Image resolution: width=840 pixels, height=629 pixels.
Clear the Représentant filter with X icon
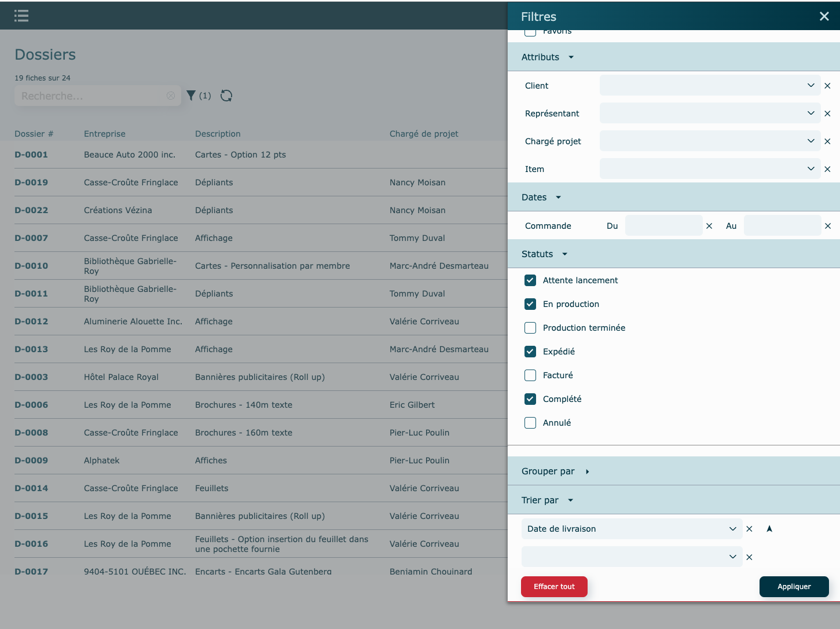(827, 114)
